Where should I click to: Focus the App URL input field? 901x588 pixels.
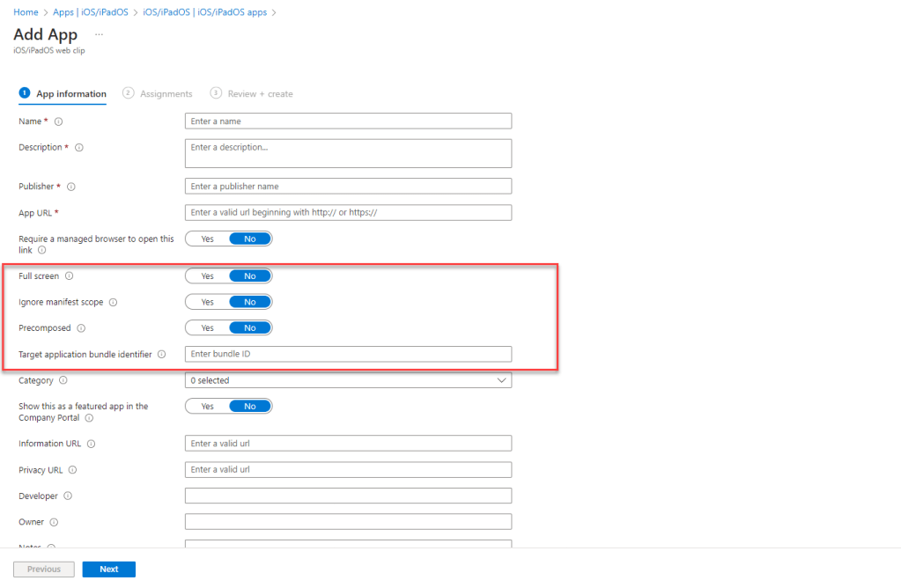[348, 213]
